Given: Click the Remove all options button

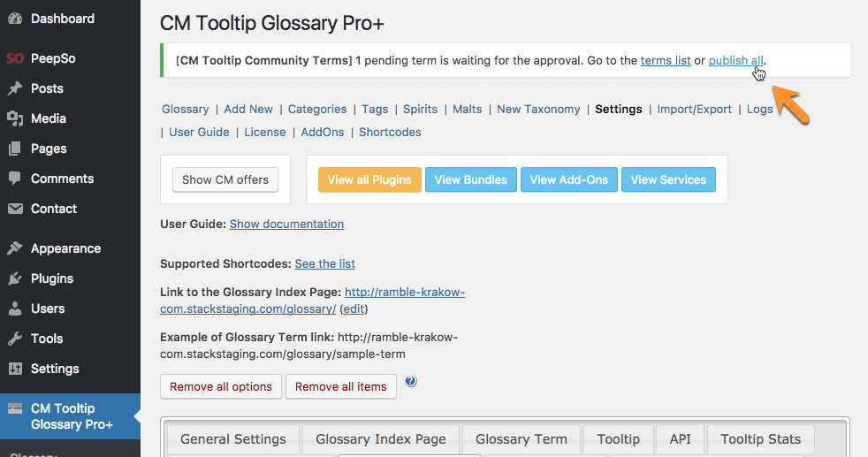Looking at the screenshot, I should [x=221, y=386].
